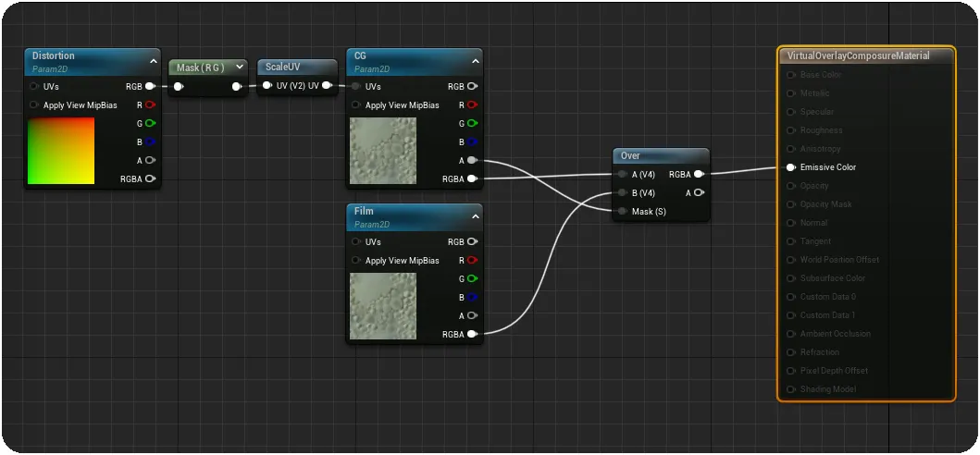Click the CG node blue B pin
This screenshot has width=980, height=455.
(x=473, y=141)
